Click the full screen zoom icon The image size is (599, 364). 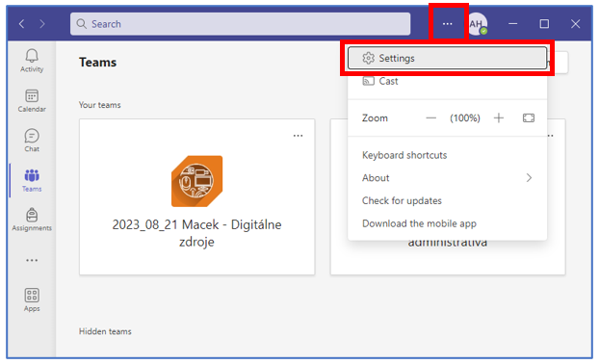pyautogui.click(x=529, y=118)
